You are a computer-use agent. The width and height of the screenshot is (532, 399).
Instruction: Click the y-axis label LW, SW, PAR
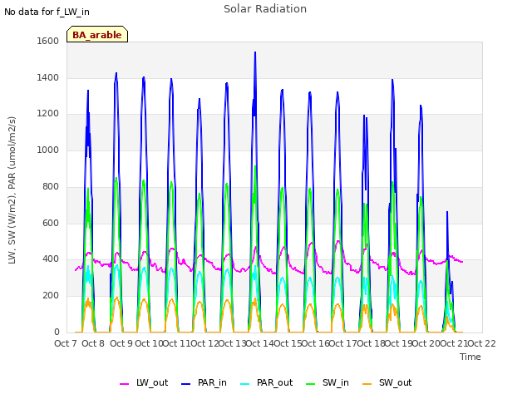click(x=12, y=190)
